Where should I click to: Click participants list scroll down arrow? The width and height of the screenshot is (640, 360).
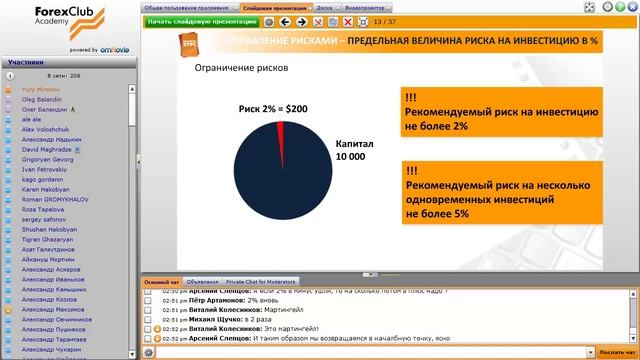tap(132, 354)
